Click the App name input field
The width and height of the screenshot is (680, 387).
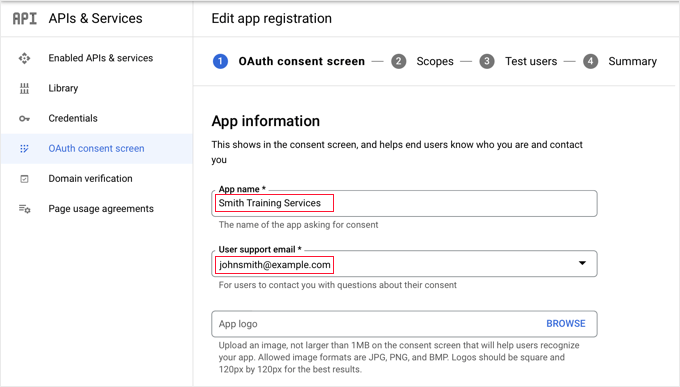404,203
